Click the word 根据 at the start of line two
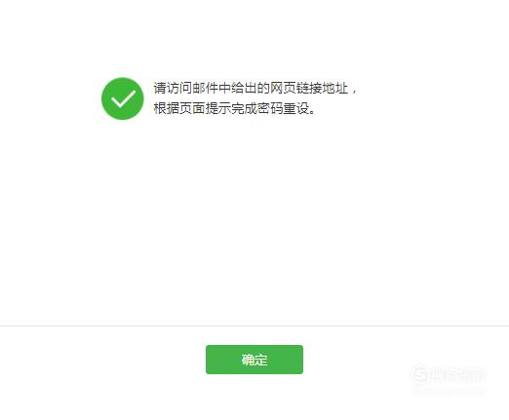Viewport: 509px width, 420px height. (167, 108)
